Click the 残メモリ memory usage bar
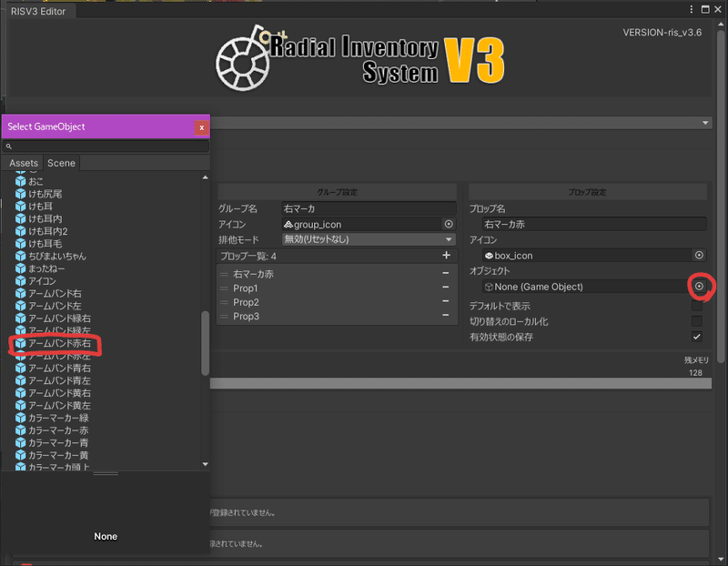Image resolution: width=728 pixels, height=566 pixels. point(461,383)
